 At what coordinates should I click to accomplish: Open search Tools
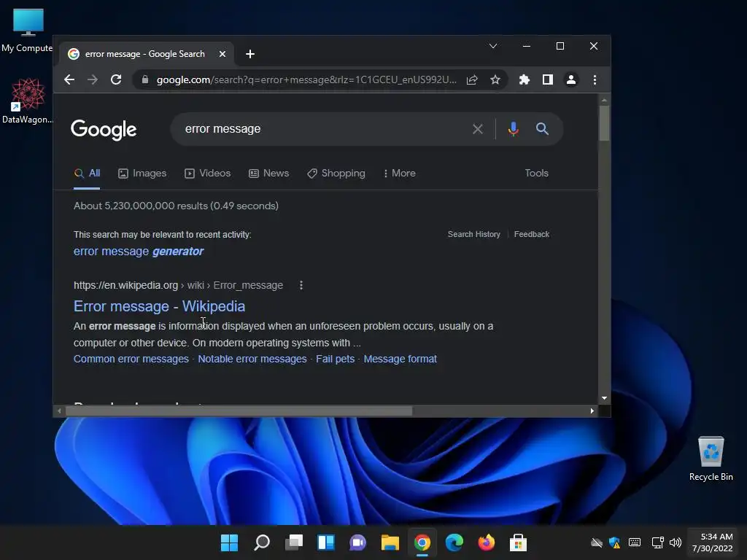coord(536,174)
